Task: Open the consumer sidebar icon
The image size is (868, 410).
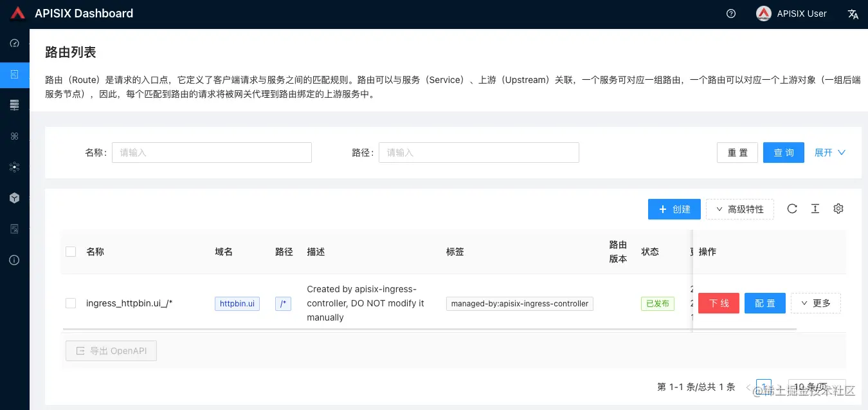Action: click(15, 167)
